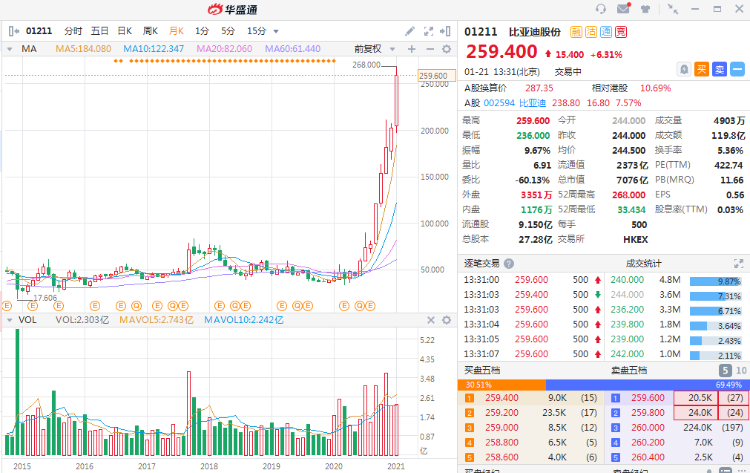Screen dimensions: 750x473
Task: Click the 窝 warrant tag icon
Action: [621, 32]
